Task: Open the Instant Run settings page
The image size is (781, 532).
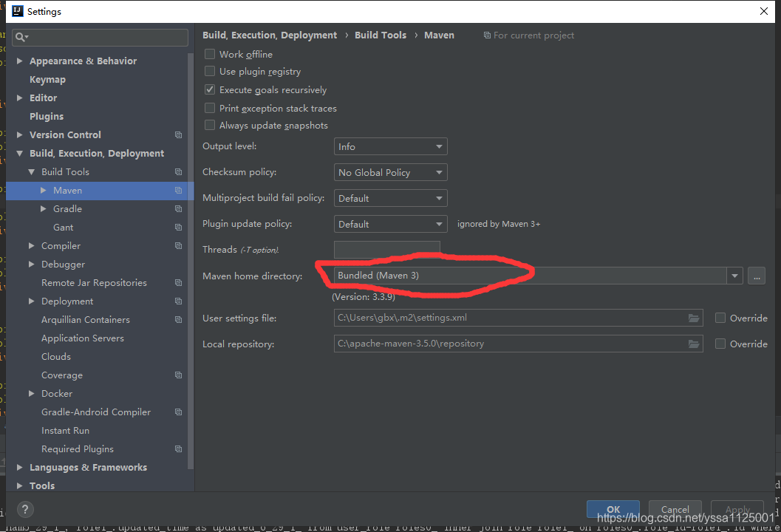Action: click(x=65, y=430)
